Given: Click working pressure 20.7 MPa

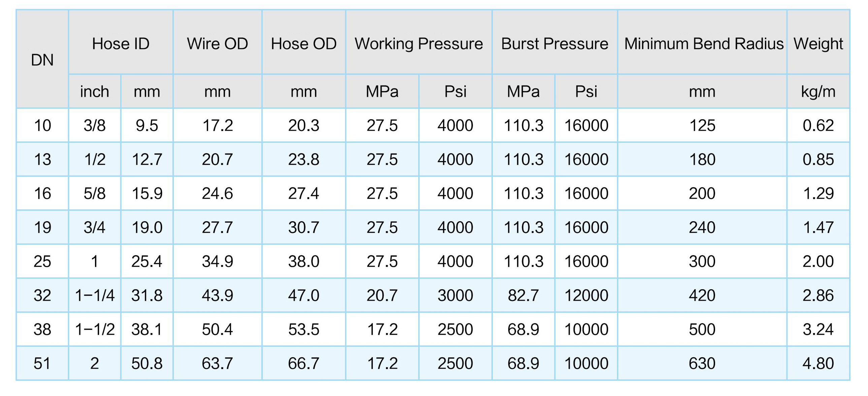Looking at the screenshot, I should click(382, 295).
